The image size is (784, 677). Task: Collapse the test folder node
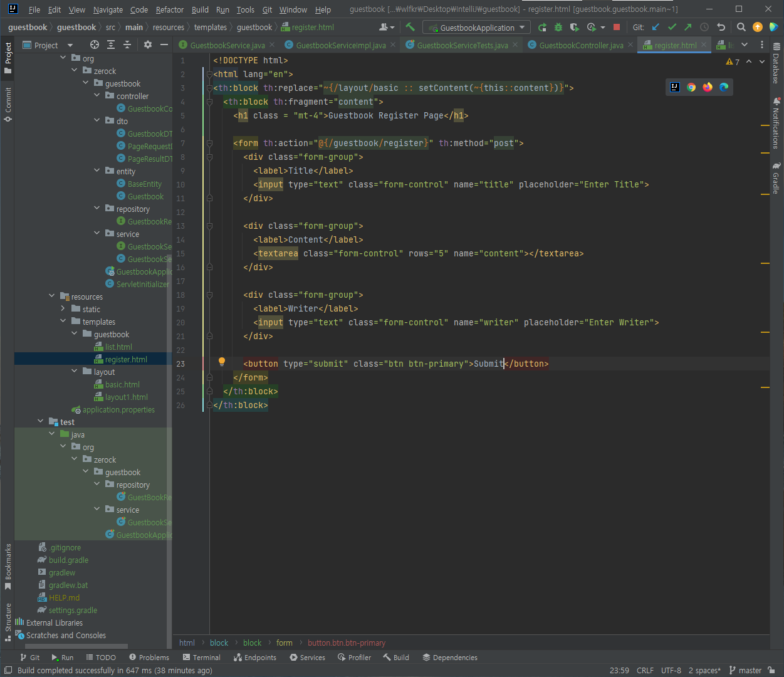point(41,422)
